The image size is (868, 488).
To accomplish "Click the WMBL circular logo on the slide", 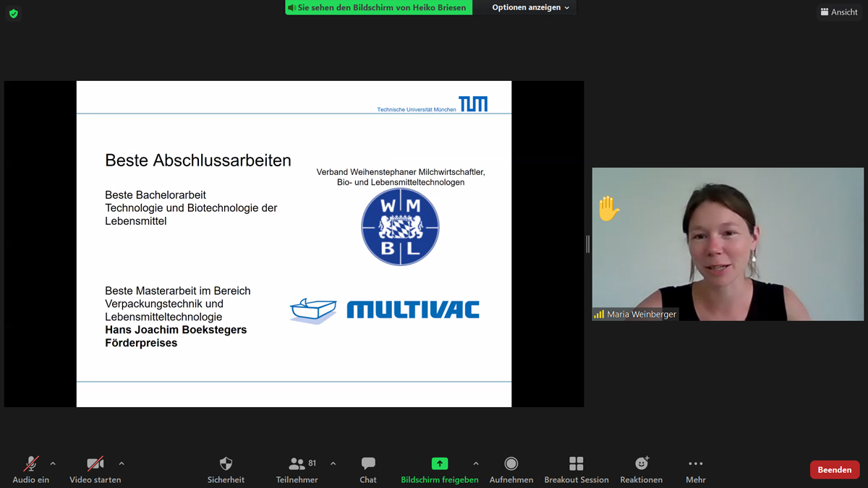I will 400,227.
